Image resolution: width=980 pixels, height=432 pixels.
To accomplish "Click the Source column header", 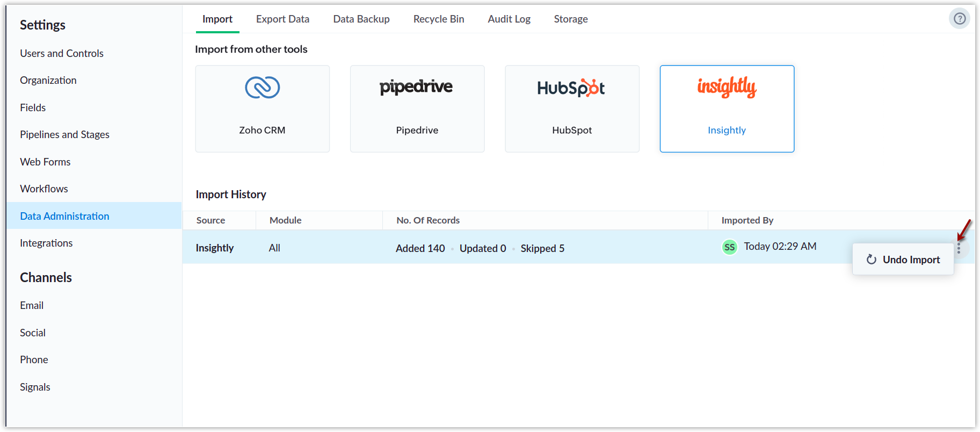I will [210, 220].
